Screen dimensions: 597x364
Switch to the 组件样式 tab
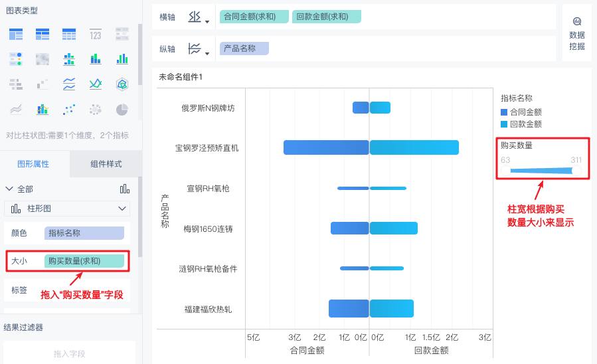pyautogui.click(x=106, y=164)
